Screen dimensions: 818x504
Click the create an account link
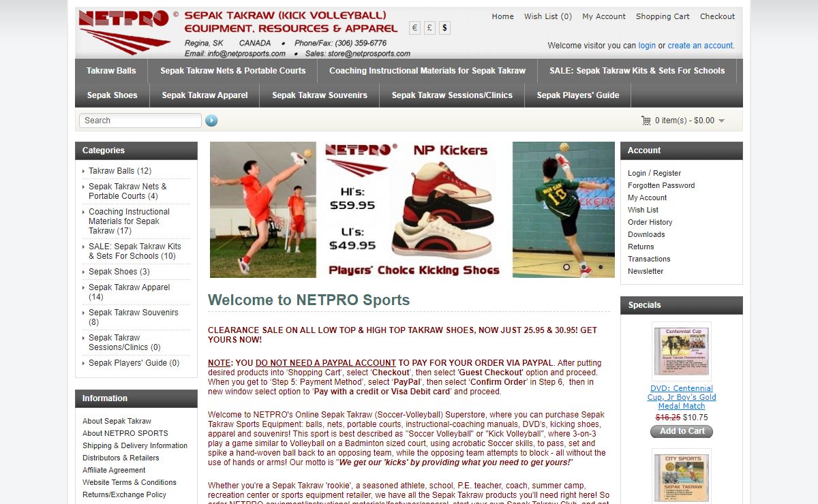(x=700, y=46)
